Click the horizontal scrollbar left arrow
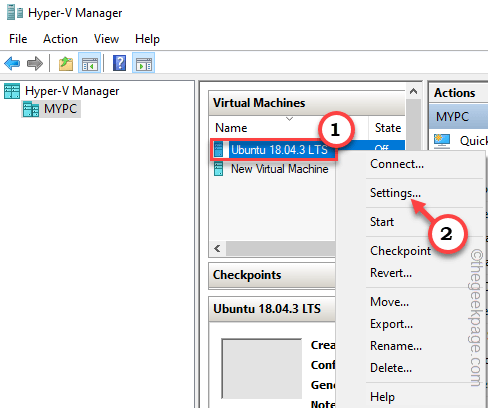 pos(218,248)
